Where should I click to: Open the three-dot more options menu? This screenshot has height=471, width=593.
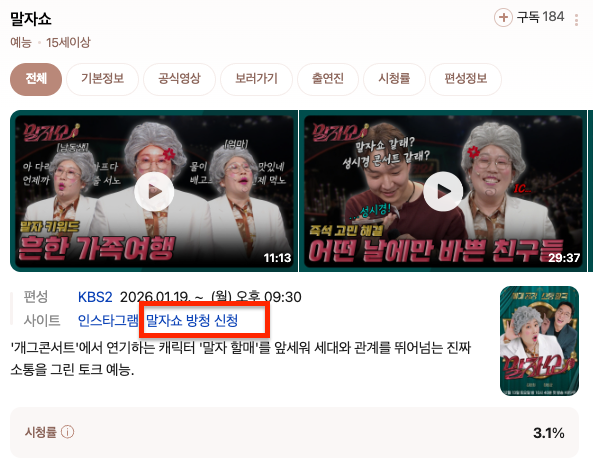[576, 20]
